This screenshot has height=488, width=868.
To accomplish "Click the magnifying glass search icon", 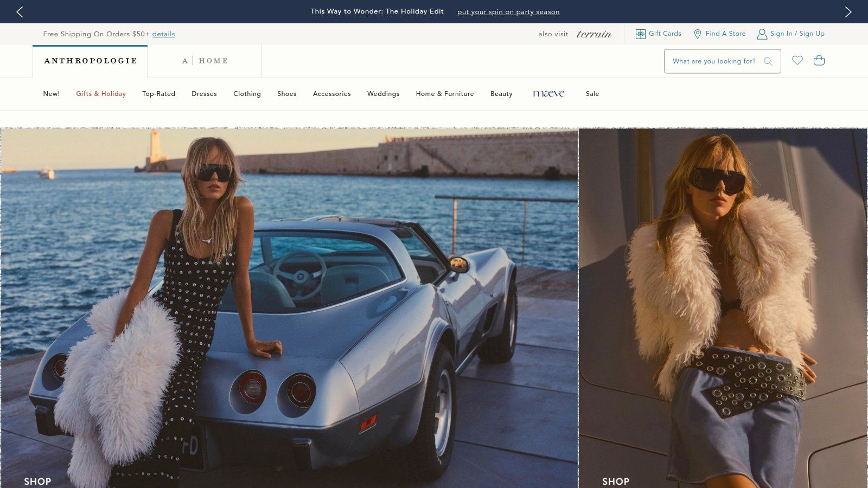I will (x=768, y=61).
